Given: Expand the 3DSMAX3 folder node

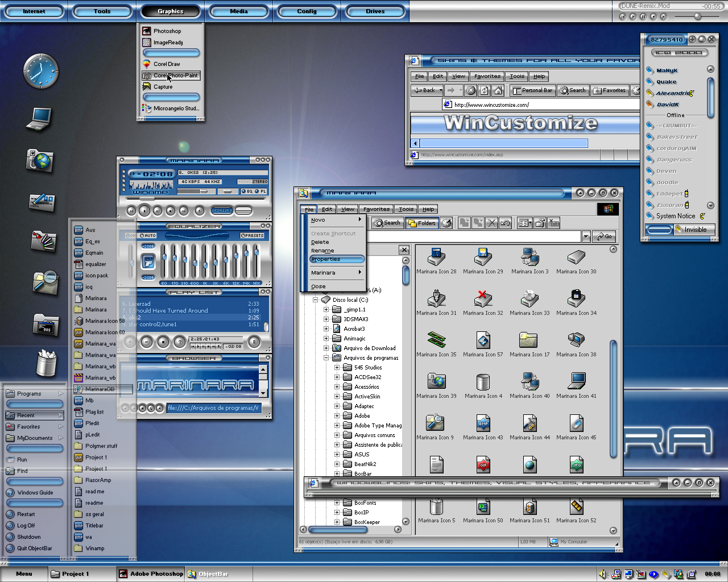Looking at the screenshot, I should [x=326, y=319].
